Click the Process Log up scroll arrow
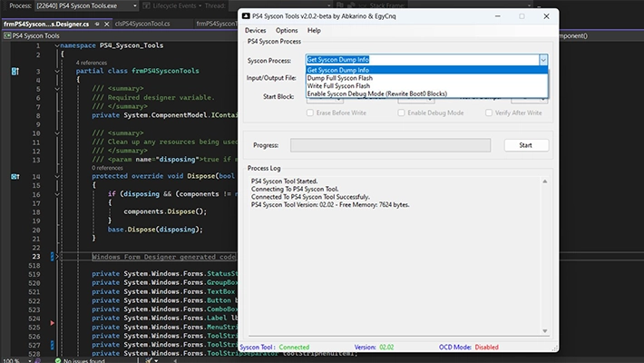Image resolution: width=644 pixels, height=363 pixels. point(545,181)
